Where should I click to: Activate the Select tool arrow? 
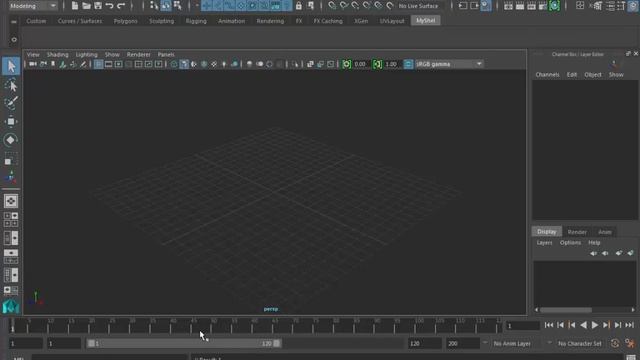[11, 66]
